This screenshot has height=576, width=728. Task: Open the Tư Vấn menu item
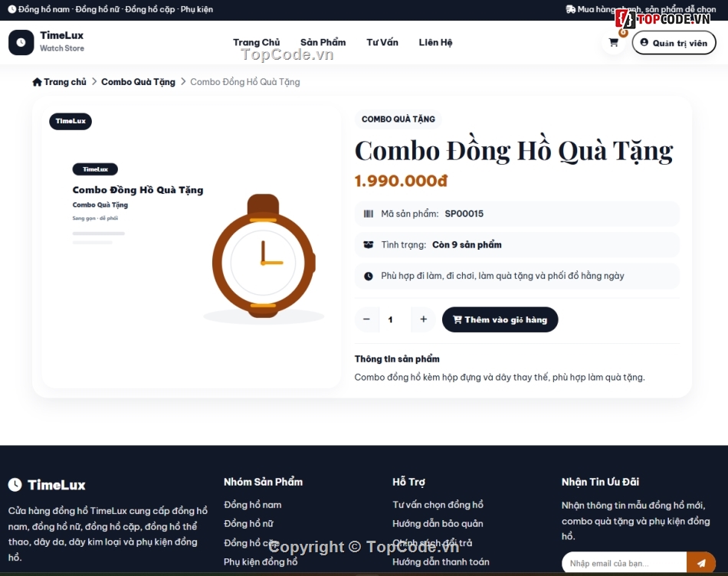(382, 42)
